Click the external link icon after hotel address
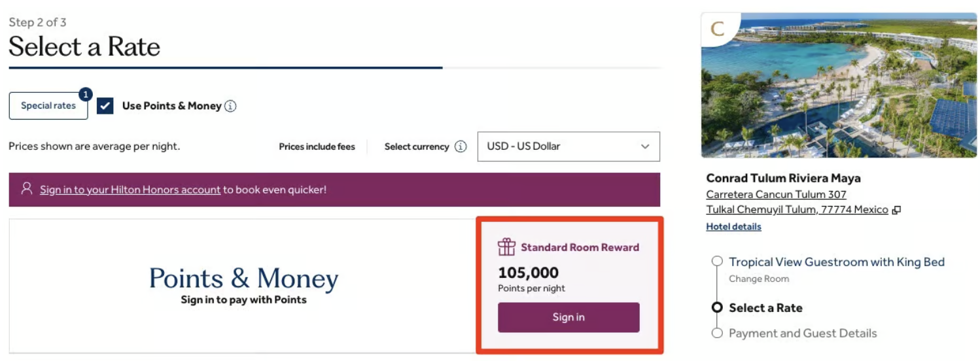The image size is (980, 361). coord(896,210)
